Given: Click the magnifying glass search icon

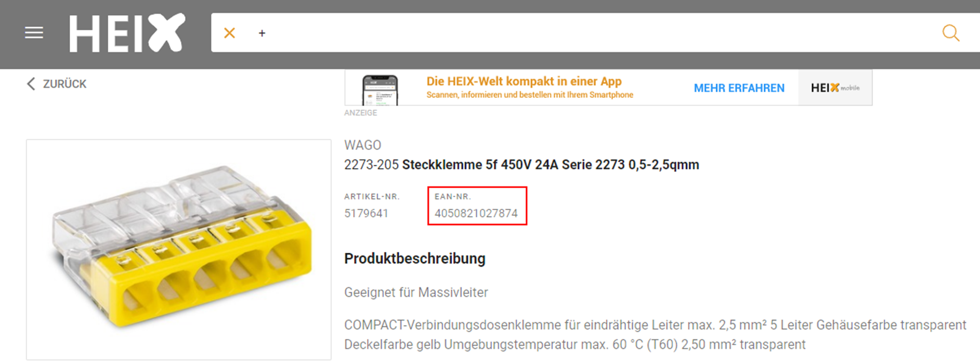Looking at the screenshot, I should coord(951,33).
